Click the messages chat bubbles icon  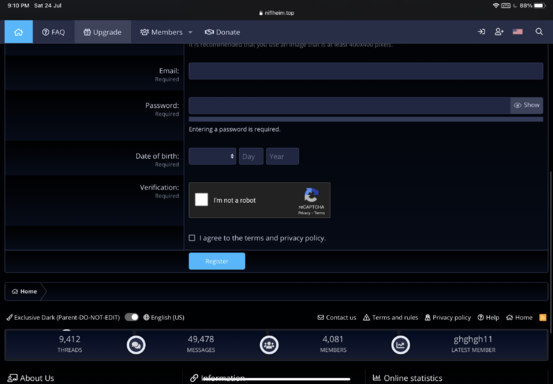point(136,345)
